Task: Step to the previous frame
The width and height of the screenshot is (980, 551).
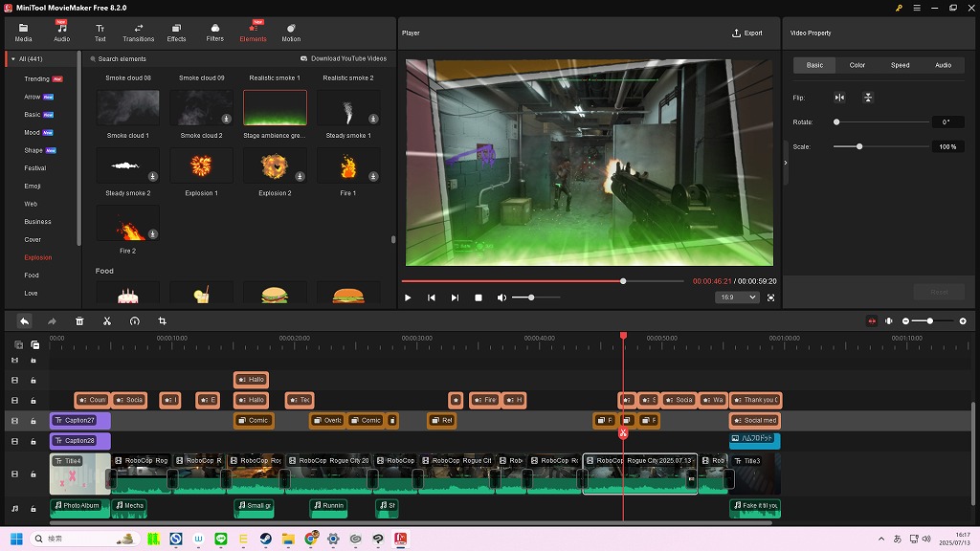Action: pyautogui.click(x=432, y=298)
